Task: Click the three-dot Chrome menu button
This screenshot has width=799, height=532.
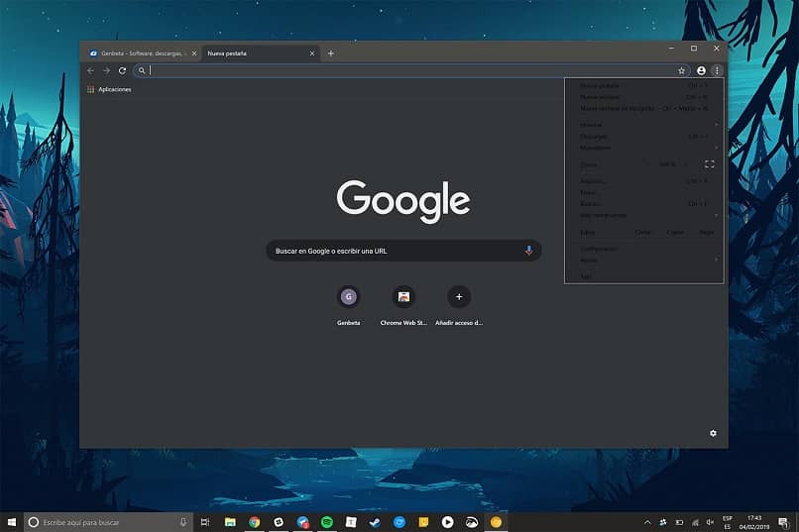Action: pyautogui.click(x=717, y=70)
